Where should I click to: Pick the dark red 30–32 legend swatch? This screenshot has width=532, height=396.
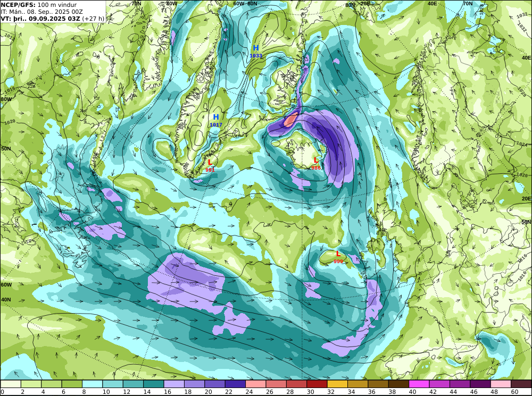pos(317,384)
